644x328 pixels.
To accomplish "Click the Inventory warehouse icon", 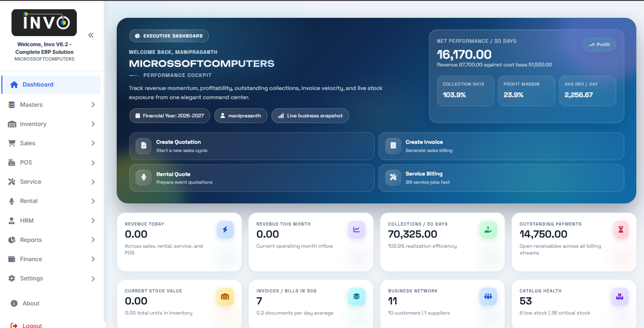I will [x=12, y=124].
